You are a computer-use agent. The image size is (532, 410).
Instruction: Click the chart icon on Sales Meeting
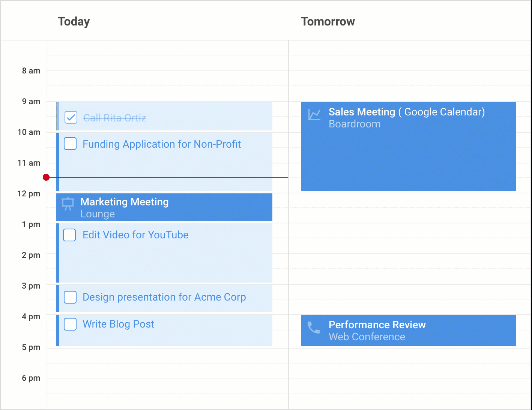point(314,114)
